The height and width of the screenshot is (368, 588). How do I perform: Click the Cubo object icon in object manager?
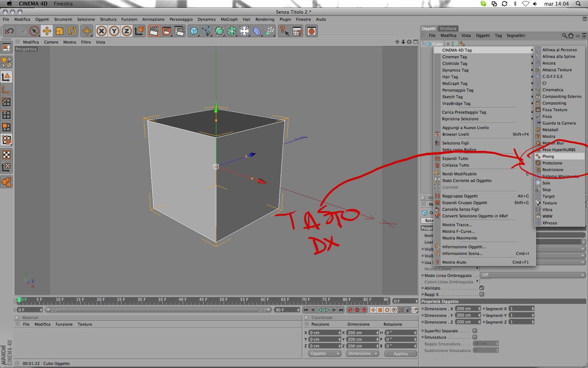(x=428, y=44)
